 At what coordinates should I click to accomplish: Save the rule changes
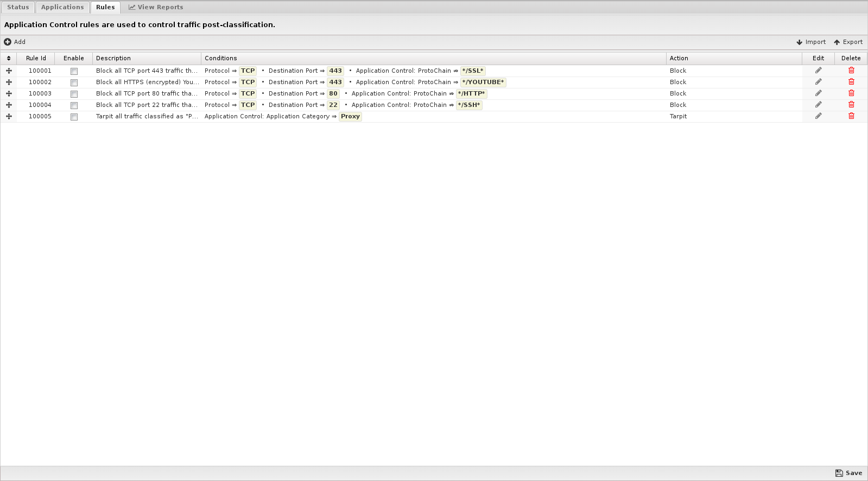848,473
